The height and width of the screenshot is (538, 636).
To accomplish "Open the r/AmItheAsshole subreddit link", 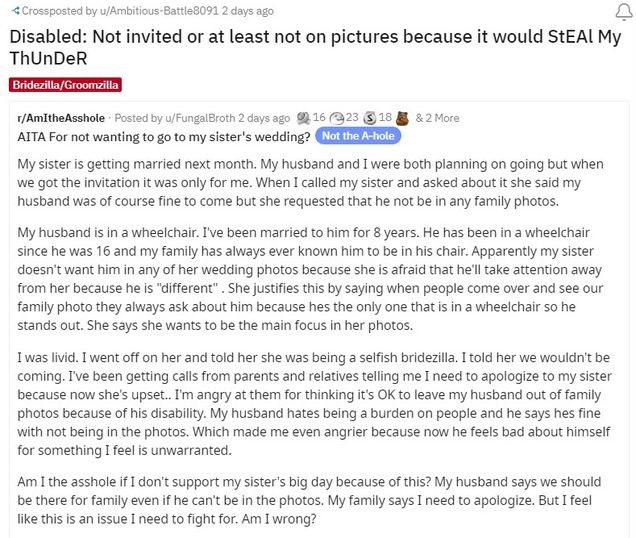I will tap(61, 118).
